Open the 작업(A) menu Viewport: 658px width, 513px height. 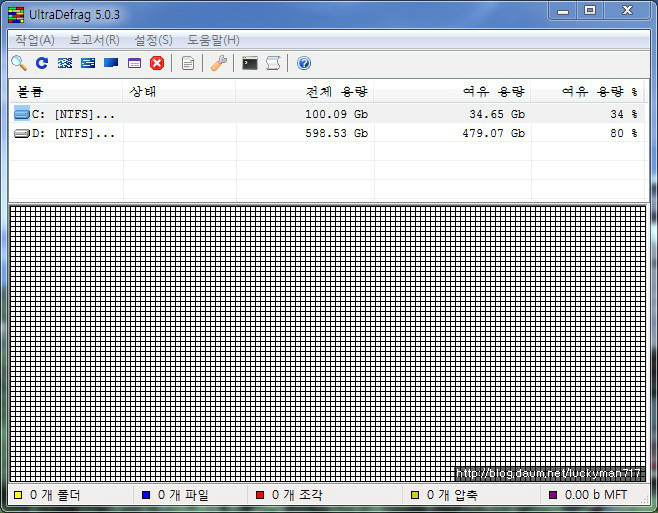tap(35, 40)
